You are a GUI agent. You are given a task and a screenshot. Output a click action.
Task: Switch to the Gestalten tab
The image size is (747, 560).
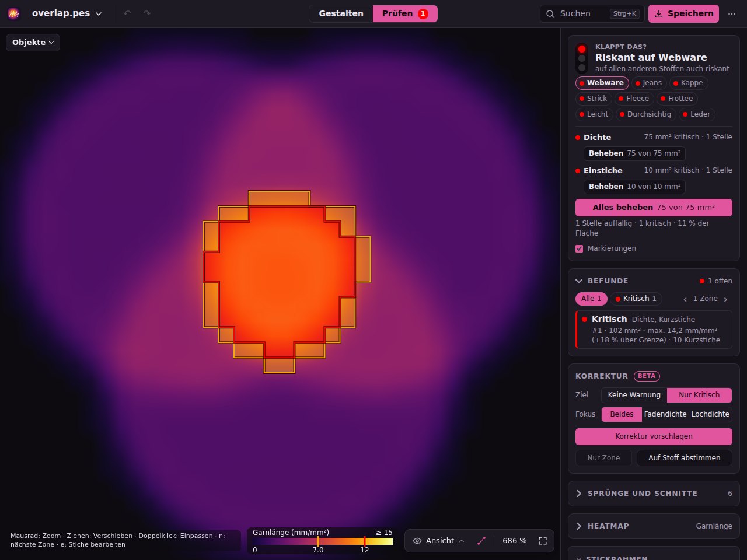coord(341,13)
